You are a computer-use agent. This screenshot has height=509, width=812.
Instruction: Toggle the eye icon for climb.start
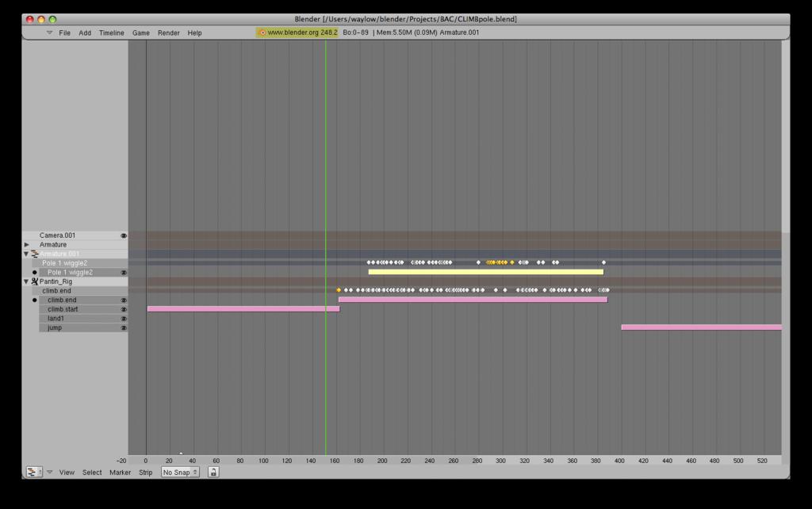click(x=124, y=309)
